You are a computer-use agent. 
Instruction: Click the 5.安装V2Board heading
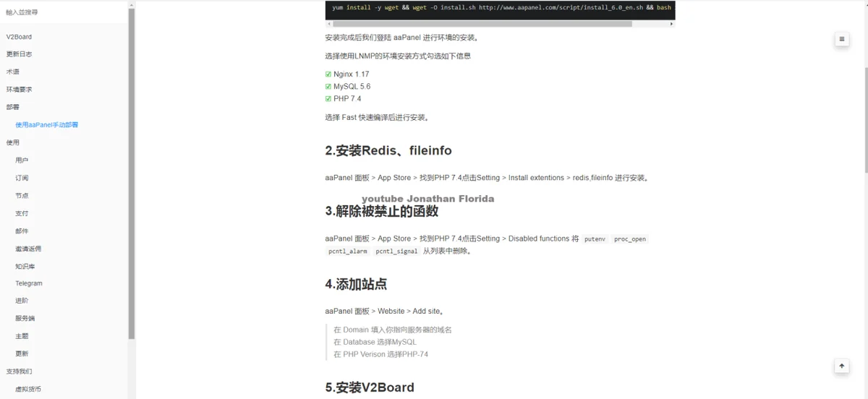[370, 387]
